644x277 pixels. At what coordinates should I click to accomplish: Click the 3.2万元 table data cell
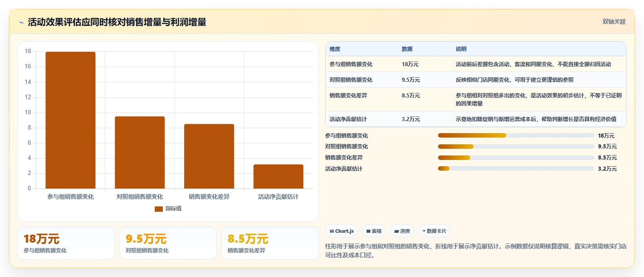(411, 119)
